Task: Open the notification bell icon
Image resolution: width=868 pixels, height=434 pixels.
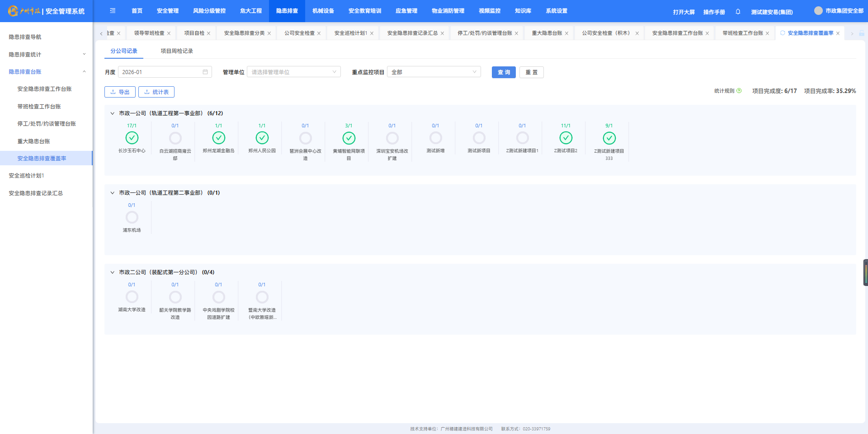Action: tap(738, 12)
